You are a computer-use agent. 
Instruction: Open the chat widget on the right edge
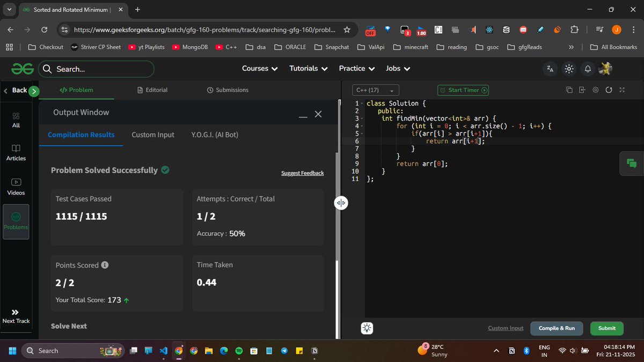tap(631, 163)
